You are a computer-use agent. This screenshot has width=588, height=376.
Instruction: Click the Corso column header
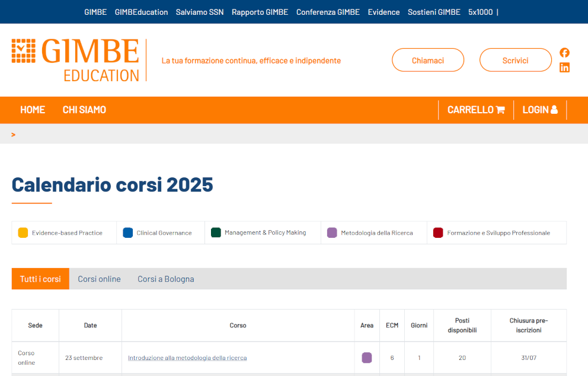[x=238, y=326]
